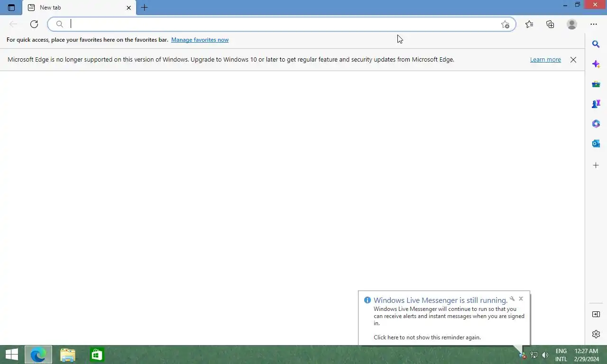The height and width of the screenshot is (364, 607).
Task: Add a sidebar app with plus
Action: [x=596, y=165]
